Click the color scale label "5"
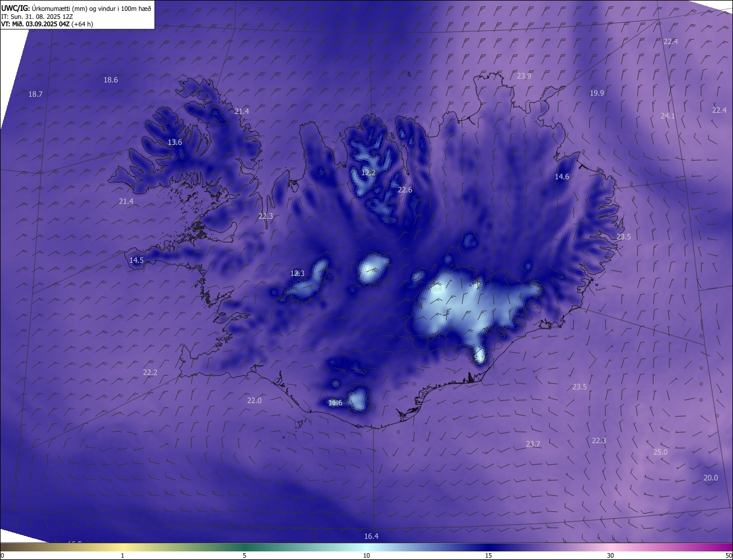The image size is (733, 560). [245, 555]
